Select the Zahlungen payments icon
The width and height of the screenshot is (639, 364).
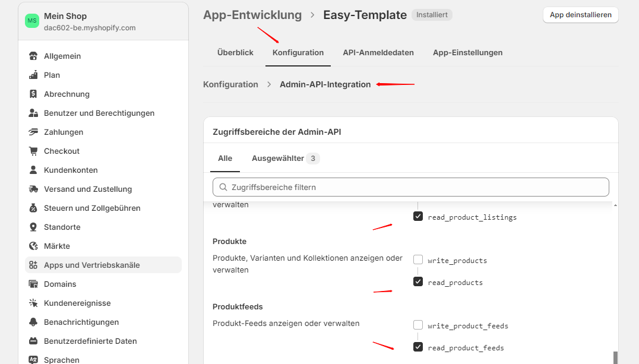(33, 132)
